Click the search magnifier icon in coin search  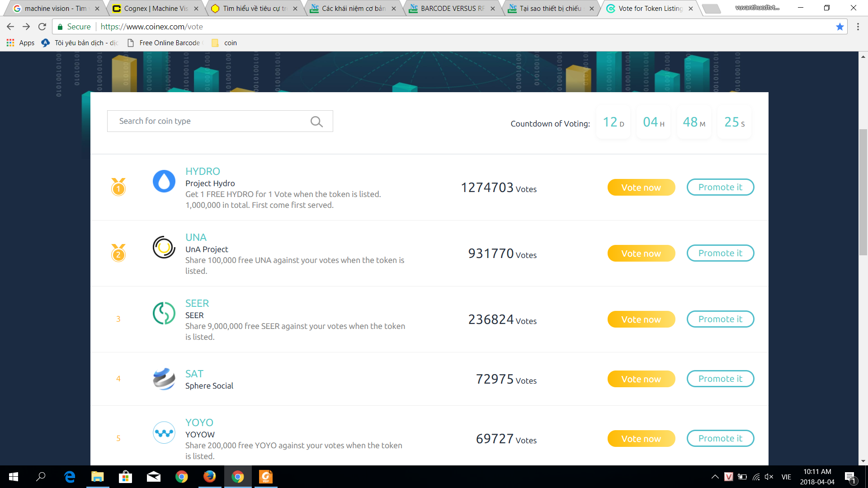click(316, 122)
